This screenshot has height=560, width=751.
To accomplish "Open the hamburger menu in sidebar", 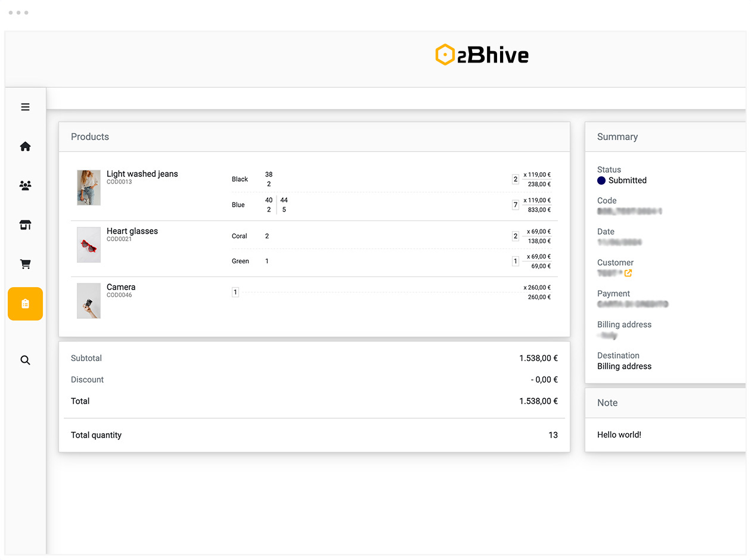I will click(25, 107).
